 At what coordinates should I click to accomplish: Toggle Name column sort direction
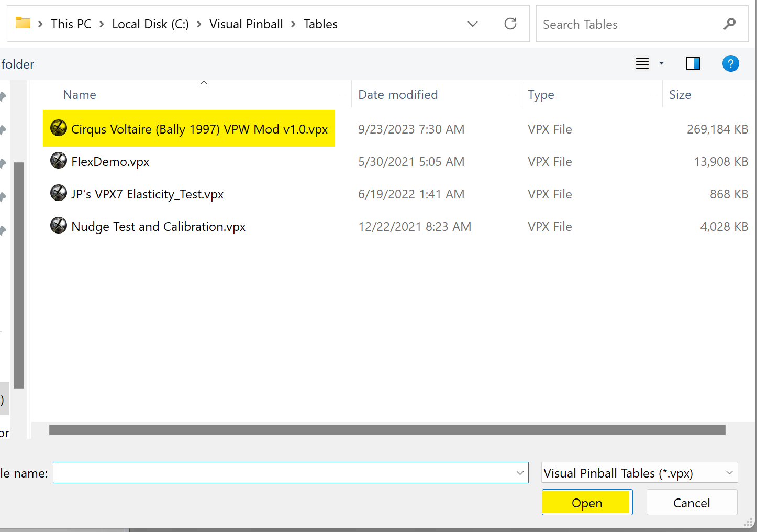click(x=80, y=95)
